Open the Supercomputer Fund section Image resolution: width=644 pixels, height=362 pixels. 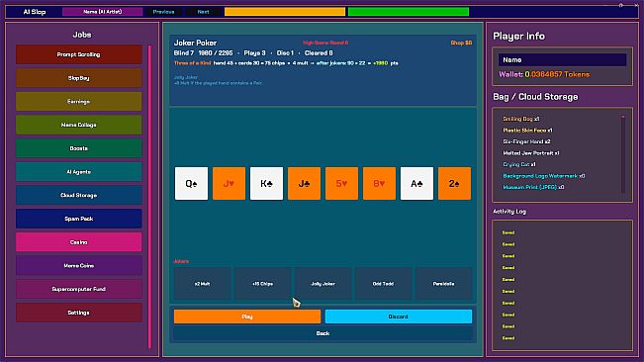click(79, 289)
